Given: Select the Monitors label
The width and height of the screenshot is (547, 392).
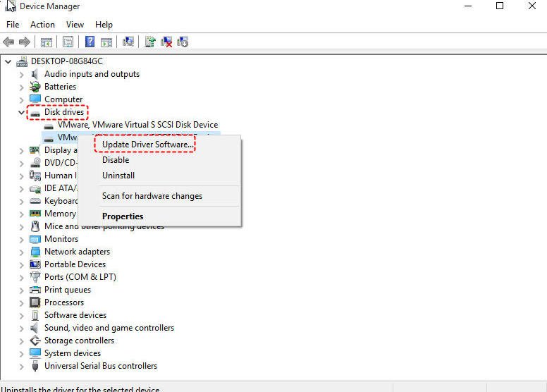Looking at the screenshot, I should [61, 239].
